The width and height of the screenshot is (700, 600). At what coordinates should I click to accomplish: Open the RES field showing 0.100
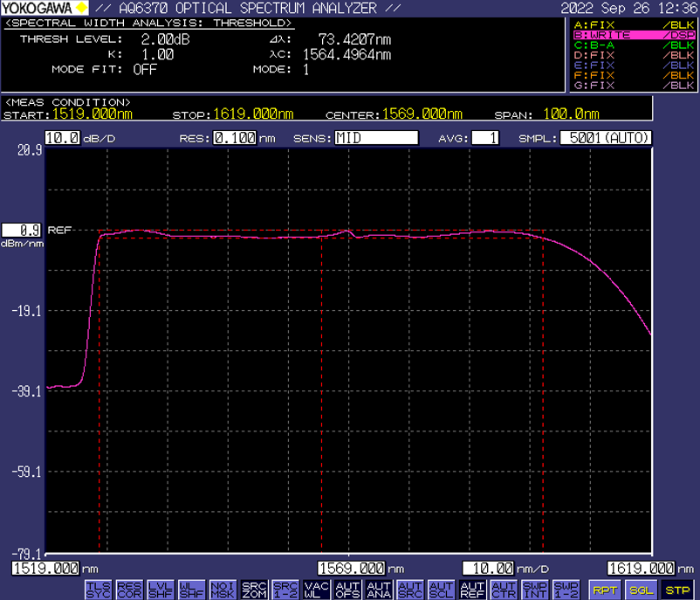[x=234, y=138]
